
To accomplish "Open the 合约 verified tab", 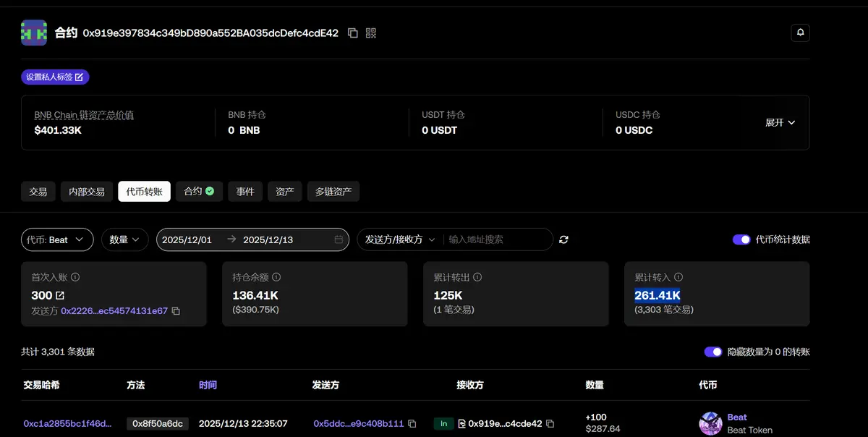I will (199, 192).
